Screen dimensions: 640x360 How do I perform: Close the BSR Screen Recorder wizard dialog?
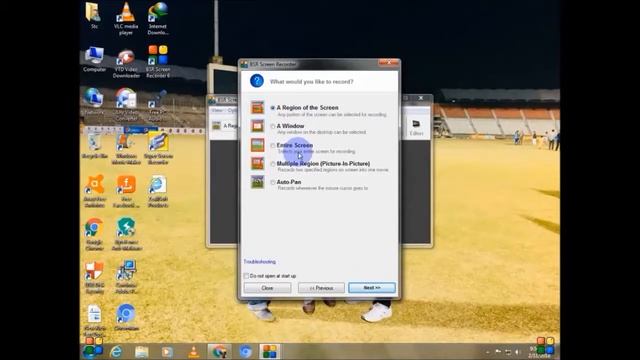(x=389, y=63)
